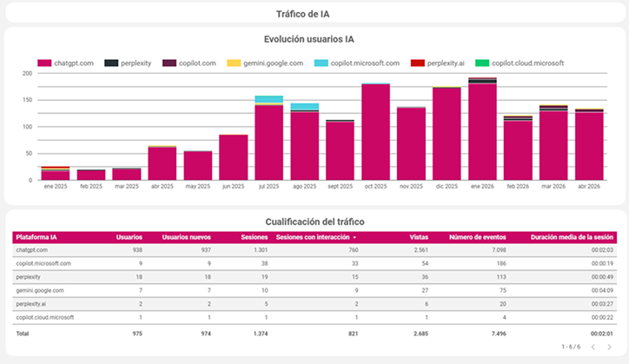Click the copilot.cloud.microsoft row label in table
This screenshot has width=629, height=364.
point(45,317)
